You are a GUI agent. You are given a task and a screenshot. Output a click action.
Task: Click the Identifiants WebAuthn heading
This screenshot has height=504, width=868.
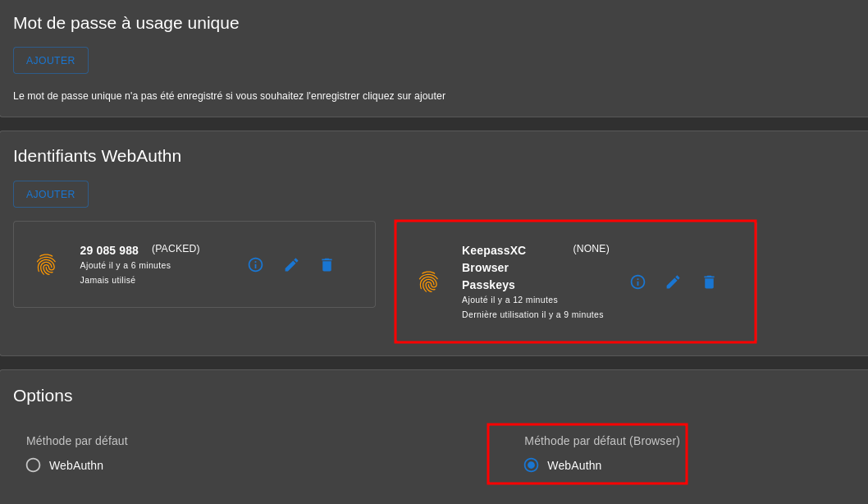(97, 156)
